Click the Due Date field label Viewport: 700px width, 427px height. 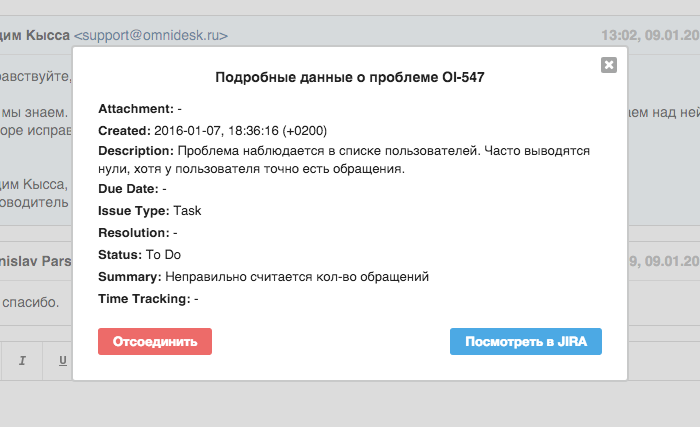tap(128, 188)
